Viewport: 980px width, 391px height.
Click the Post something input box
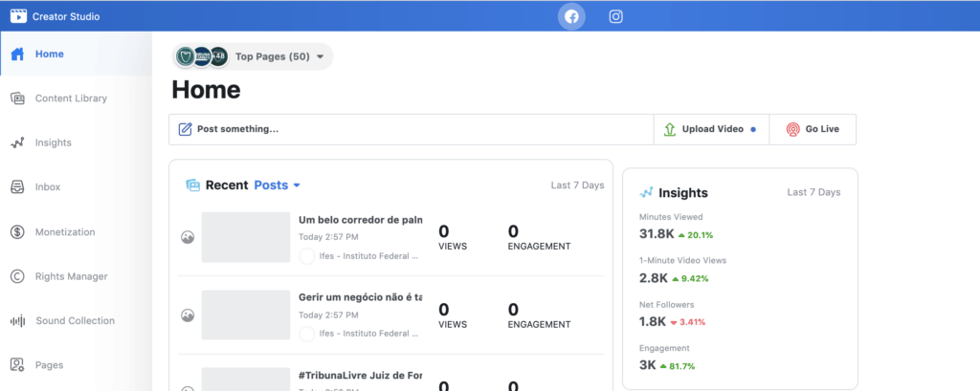point(412,129)
